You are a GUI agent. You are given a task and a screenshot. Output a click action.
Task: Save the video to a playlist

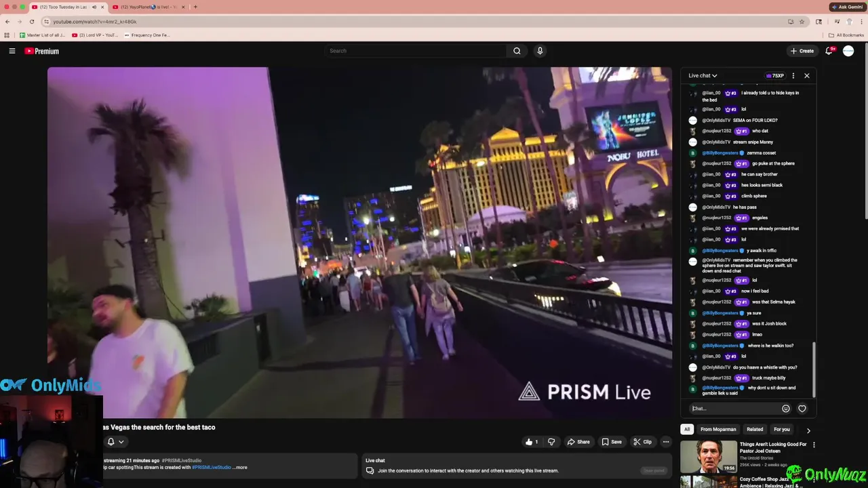pyautogui.click(x=612, y=442)
